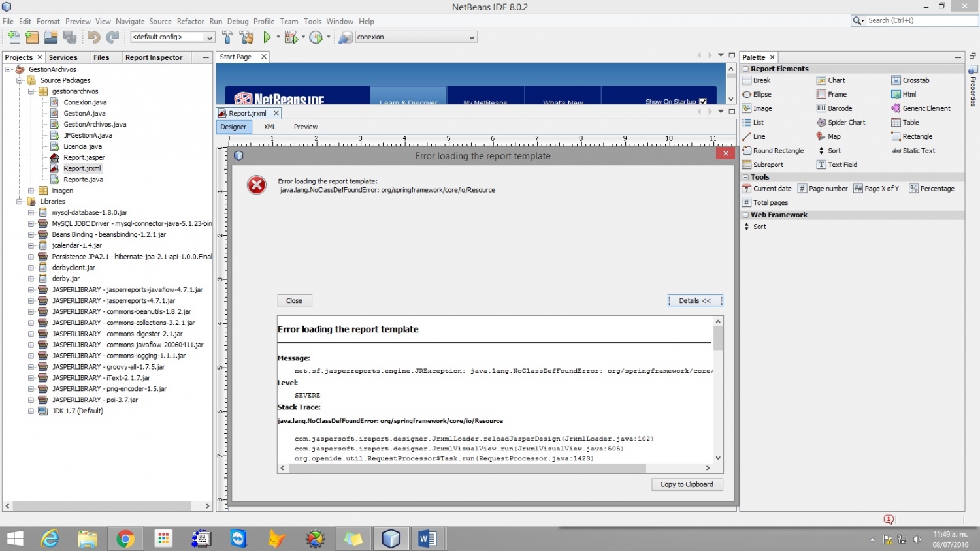Choose the Barcode palette element
This screenshot has width=980, height=551.
pyautogui.click(x=834, y=108)
